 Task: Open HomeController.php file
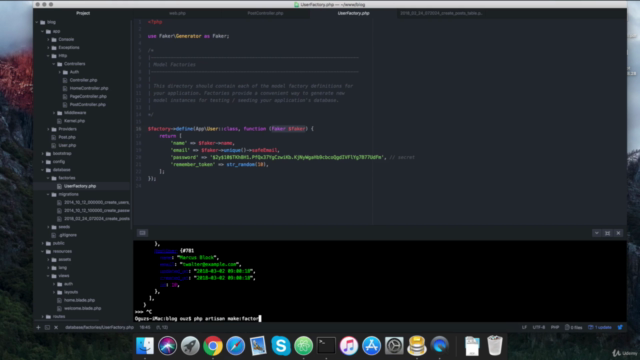89,88
